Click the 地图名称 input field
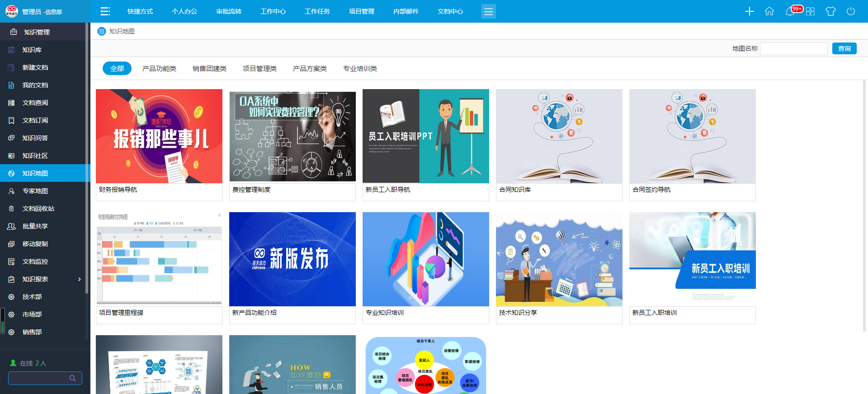Viewport: 868px width, 394px height. 793,48
